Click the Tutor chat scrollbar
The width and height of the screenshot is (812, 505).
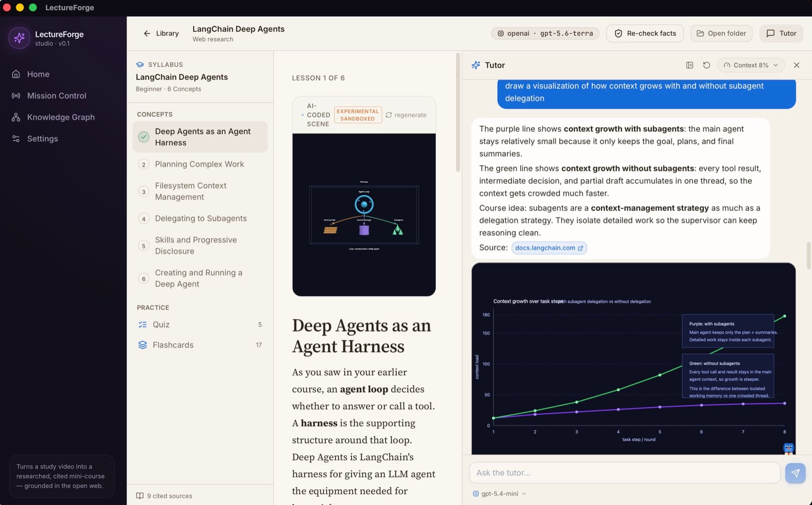tap(808, 255)
